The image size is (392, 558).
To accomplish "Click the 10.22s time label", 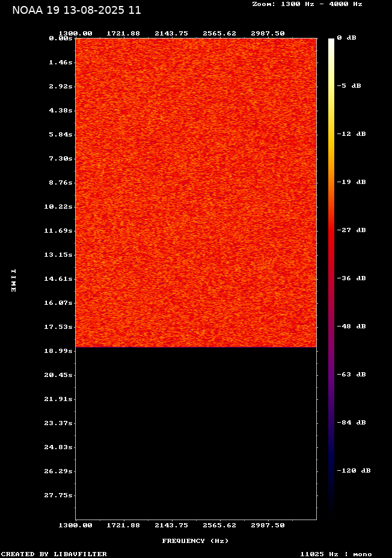I will (x=58, y=207).
